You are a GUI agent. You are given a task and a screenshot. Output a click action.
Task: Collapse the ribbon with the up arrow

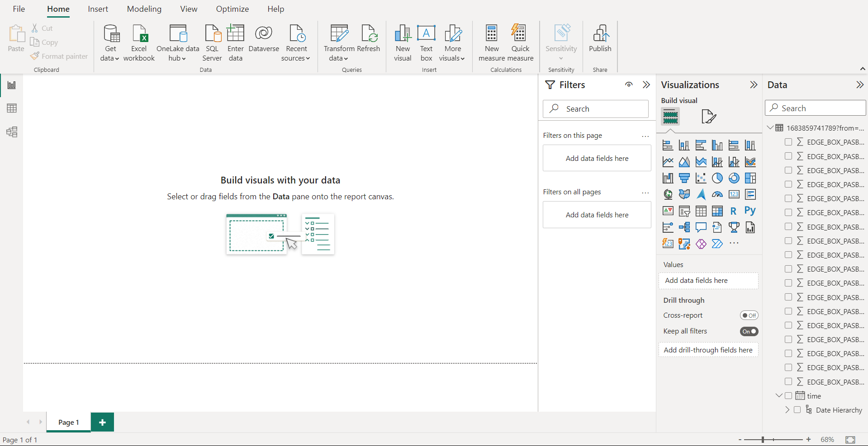pyautogui.click(x=863, y=69)
